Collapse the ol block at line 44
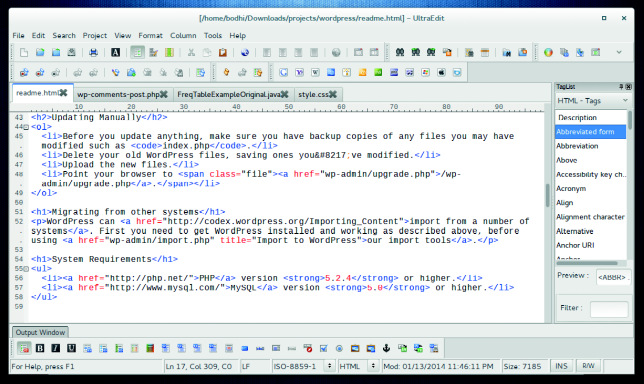644x384 pixels. point(26,127)
